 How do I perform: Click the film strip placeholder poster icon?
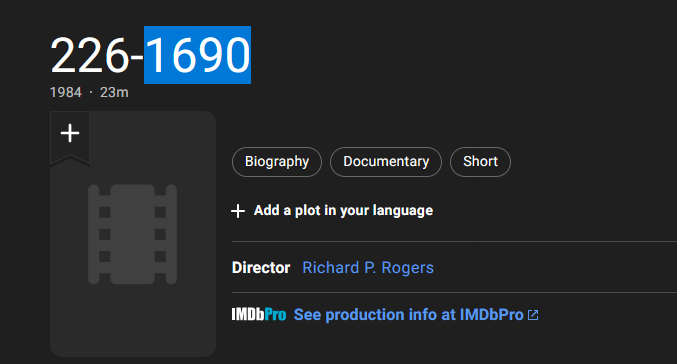133,234
